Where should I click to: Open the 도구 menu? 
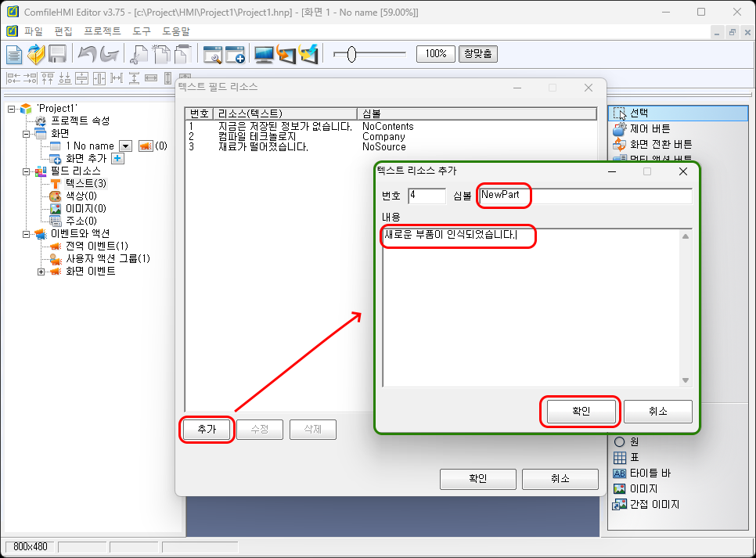point(142,31)
